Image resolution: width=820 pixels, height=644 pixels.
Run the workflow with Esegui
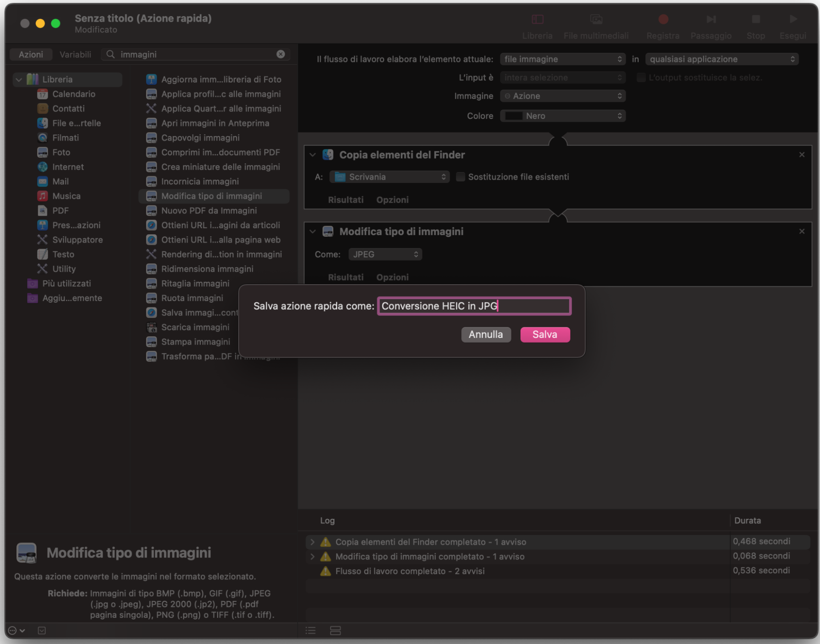(793, 19)
